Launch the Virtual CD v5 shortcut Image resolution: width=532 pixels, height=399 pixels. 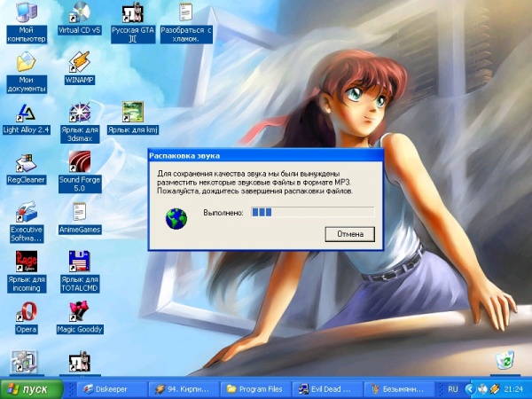pos(80,19)
